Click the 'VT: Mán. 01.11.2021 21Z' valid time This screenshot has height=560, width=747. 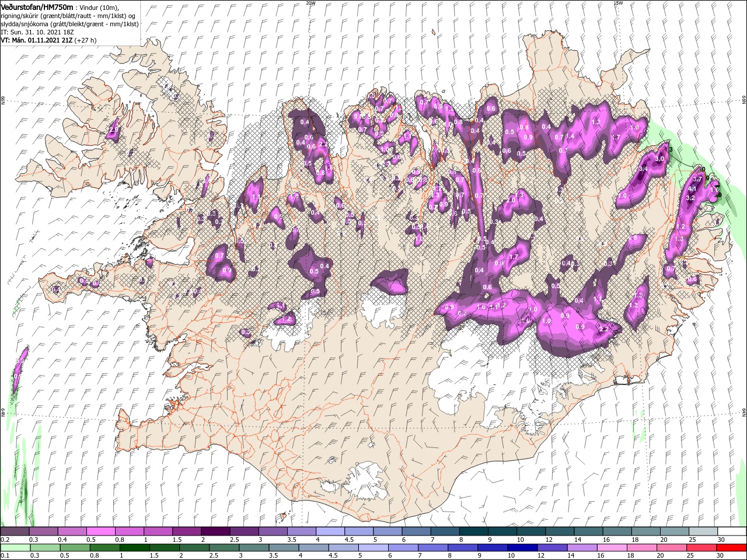[x=36, y=40]
